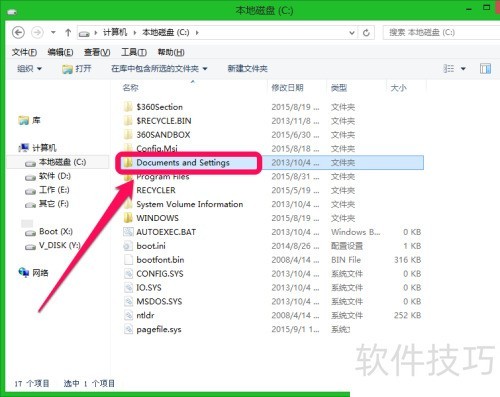
Task: Click the CONFIG.SYS file icon
Action: pos(128,274)
